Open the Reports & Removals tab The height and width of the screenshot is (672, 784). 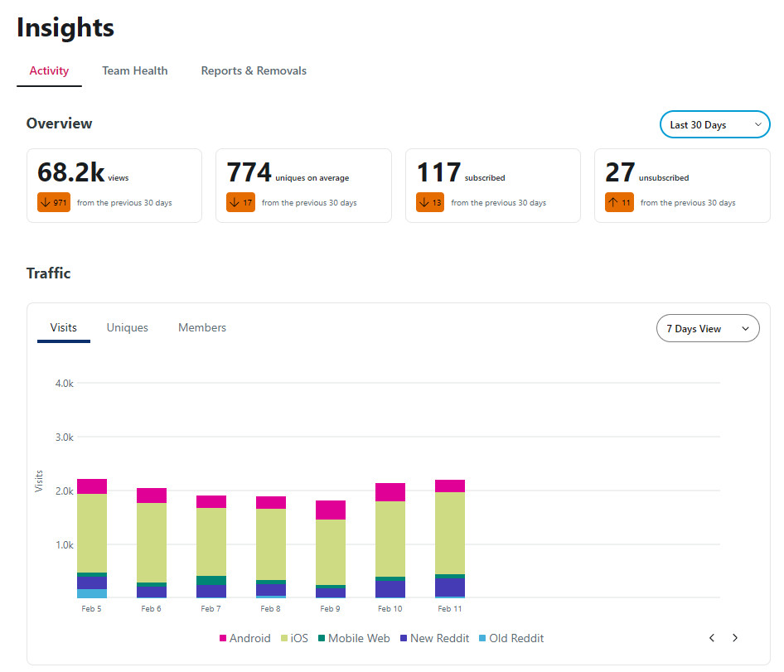pyautogui.click(x=254, y=71)
